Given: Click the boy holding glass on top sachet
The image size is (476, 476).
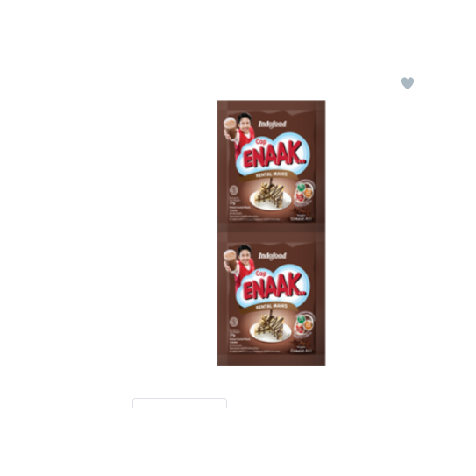Looking at the screenshot, I should coord(240,133).
